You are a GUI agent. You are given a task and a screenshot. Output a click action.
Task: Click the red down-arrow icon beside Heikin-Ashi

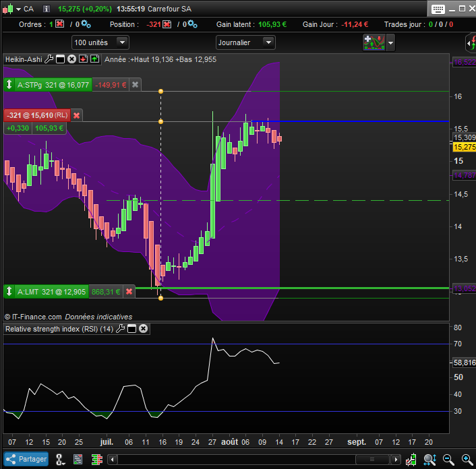(82, 59)
